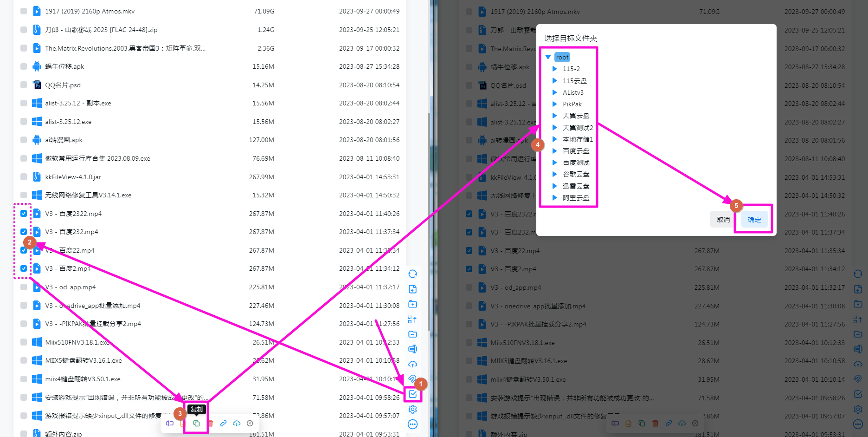Screen dimensions: 868x437
Task: Open MIIX5键盘翻转V3.16.1.exe in the right pane
Action: tap(528, 361)
